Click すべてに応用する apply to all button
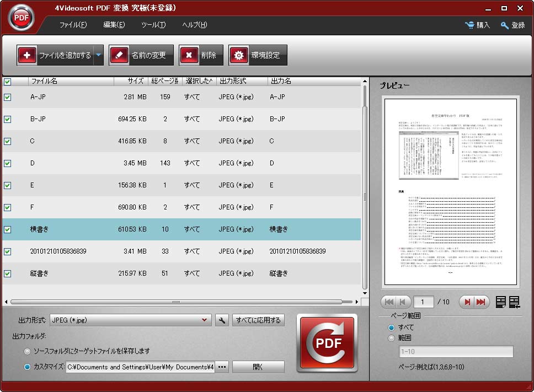 pos(258,320)
